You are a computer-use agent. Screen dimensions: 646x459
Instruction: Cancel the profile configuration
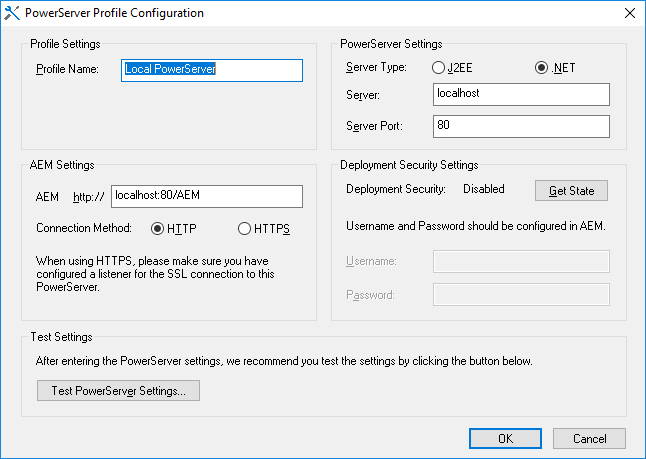(589, 438)
